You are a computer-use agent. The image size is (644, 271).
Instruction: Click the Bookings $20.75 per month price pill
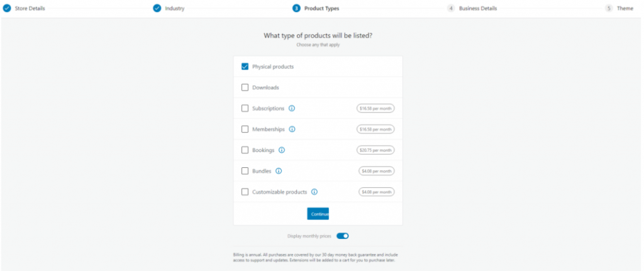tap(375, 150)
